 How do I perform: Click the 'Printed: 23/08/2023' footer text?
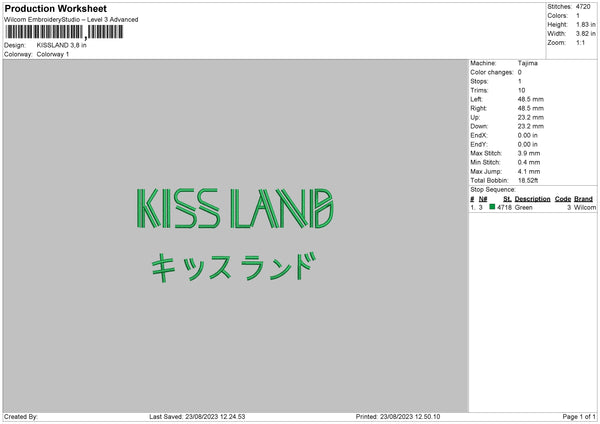click(398, 417)
